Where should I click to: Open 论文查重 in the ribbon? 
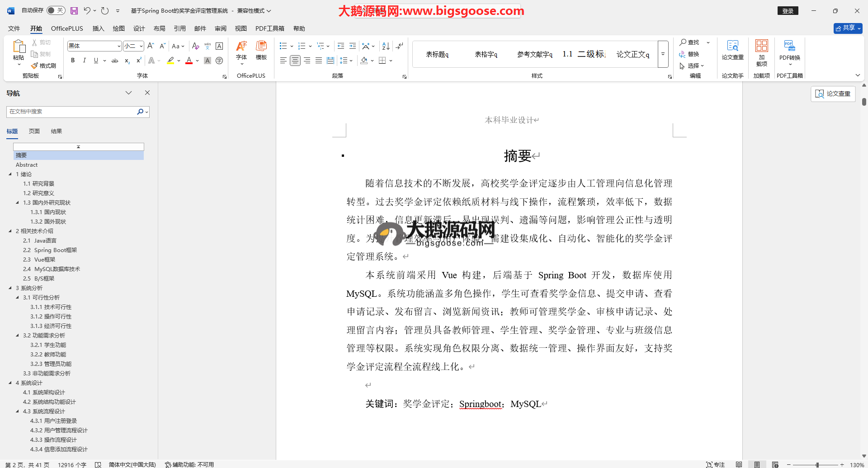click(732, 50)
